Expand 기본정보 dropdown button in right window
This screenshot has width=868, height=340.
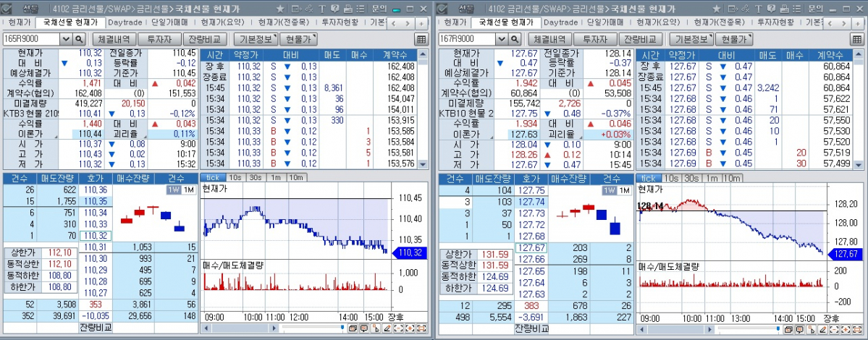click(x=691, y=39)
